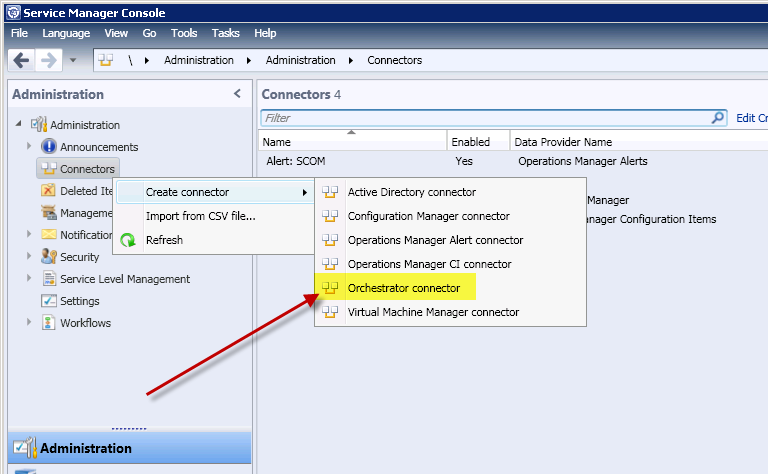Click the Service Level Management icon

[x=49, y=279]
